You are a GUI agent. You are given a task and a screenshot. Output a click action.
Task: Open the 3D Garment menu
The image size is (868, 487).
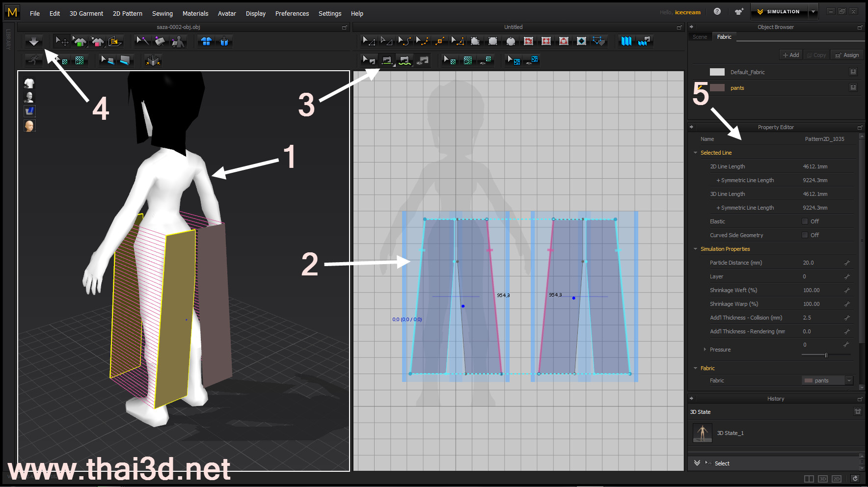tap(86, 13)
